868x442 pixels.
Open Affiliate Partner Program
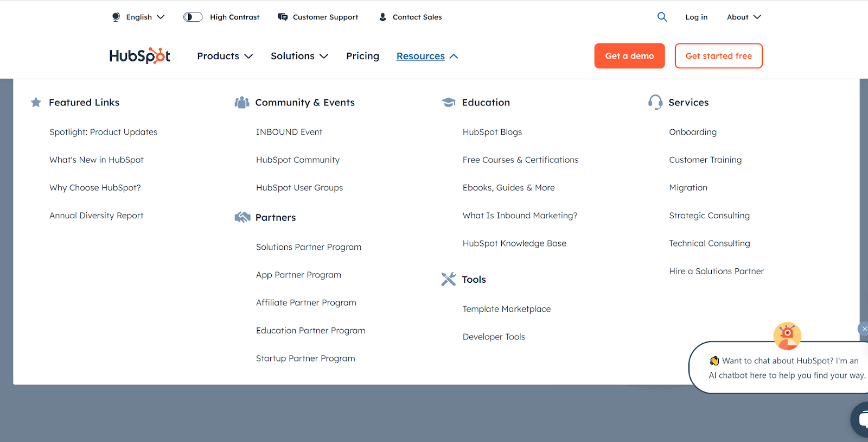[307, 302]
